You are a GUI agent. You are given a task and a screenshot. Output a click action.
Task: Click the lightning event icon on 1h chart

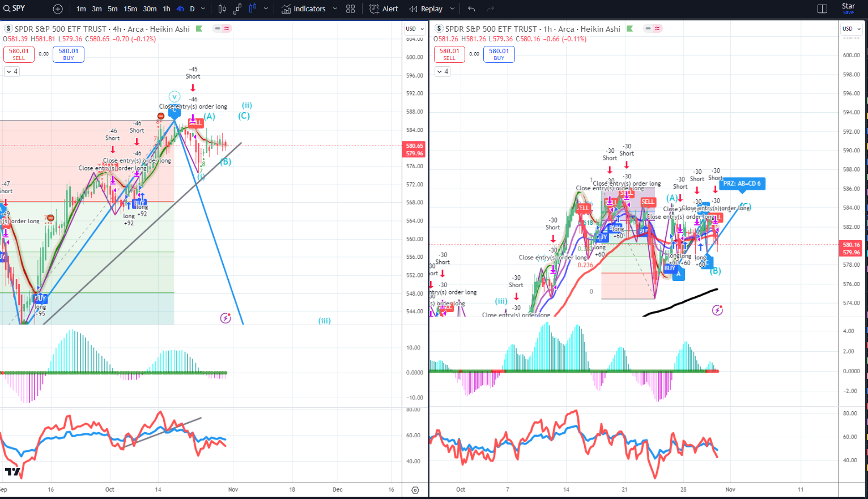tap(717, 310)
